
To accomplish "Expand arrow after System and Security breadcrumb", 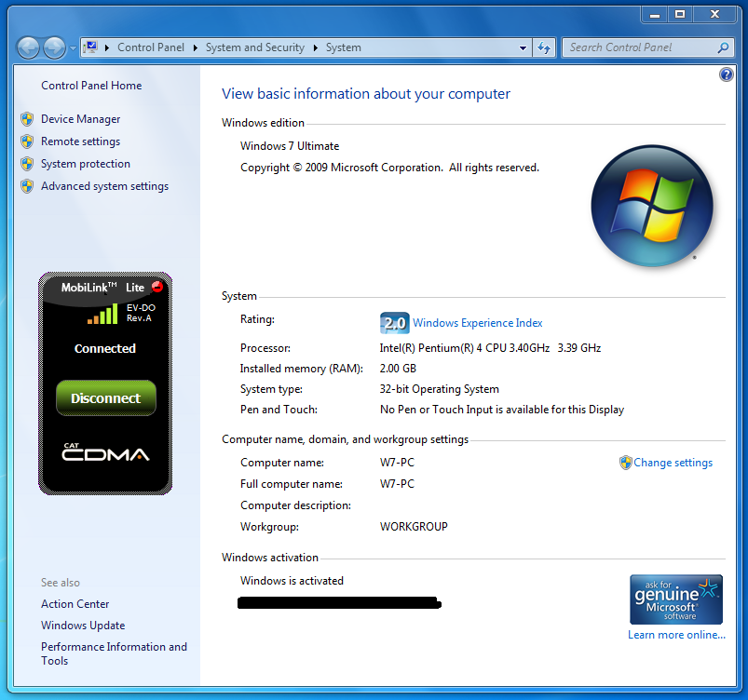I will click(316, 47).
